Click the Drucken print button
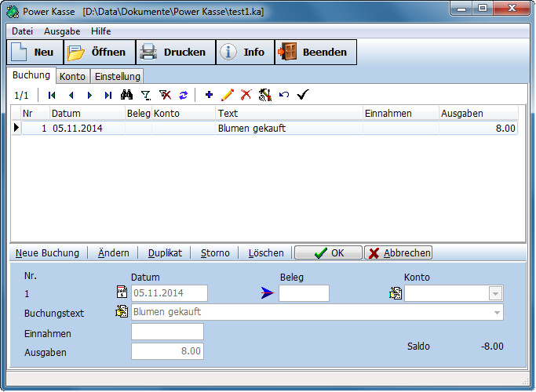This screenshot has height=392, width=536. [176, 53]
